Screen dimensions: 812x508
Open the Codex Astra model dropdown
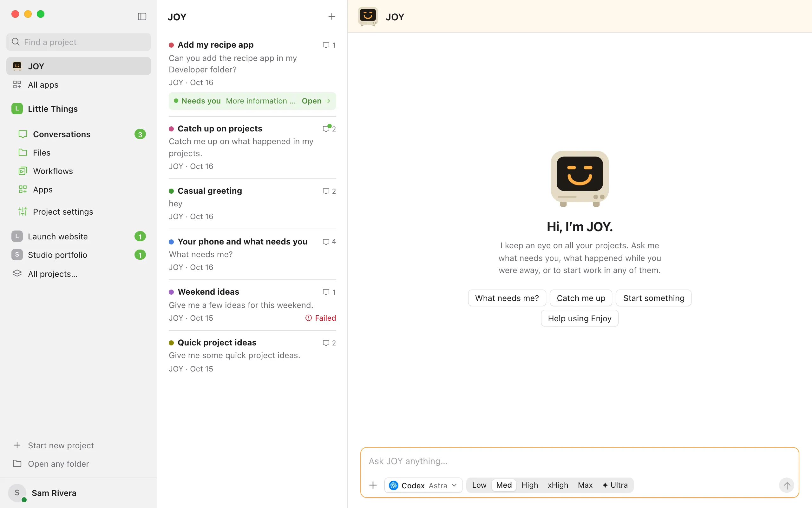tap(423, 485)
